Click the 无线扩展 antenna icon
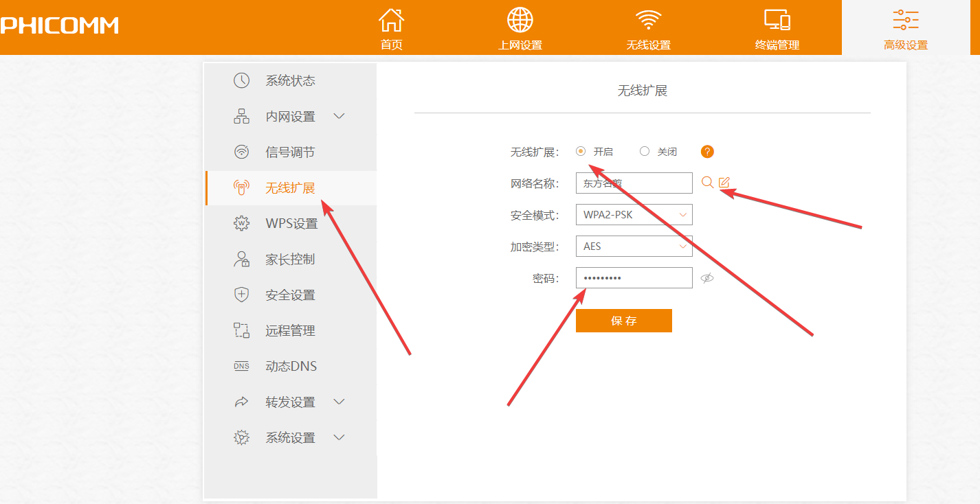The width and height of the screenshot is (980, 504). [241, 187]
